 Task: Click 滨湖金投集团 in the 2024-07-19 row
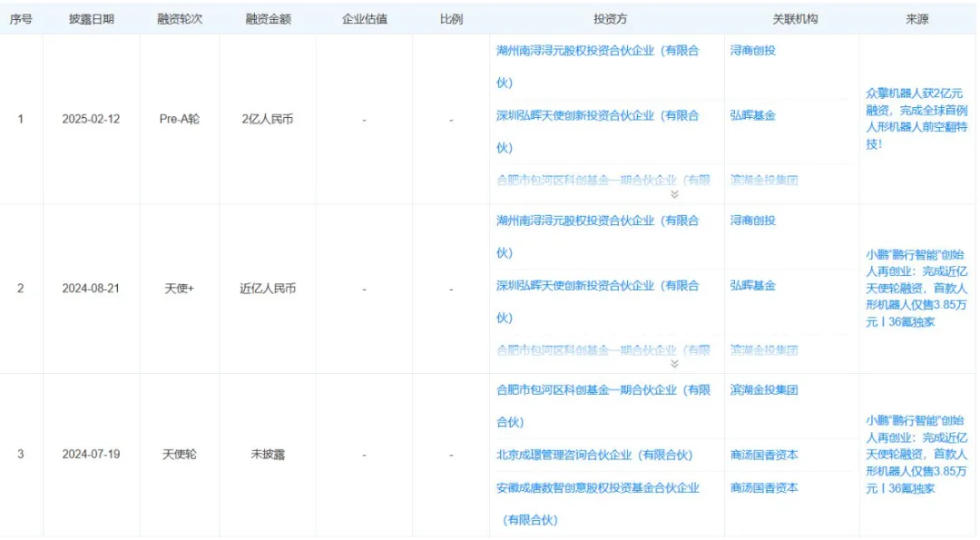[x=764, y=390]
